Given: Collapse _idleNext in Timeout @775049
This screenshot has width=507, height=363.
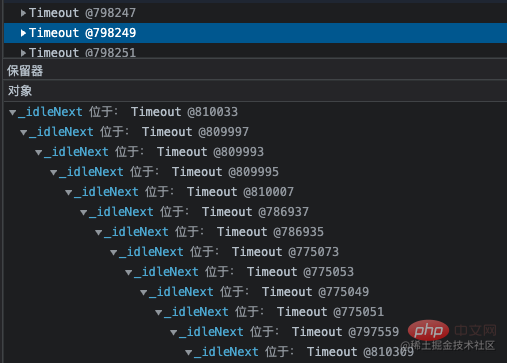Looking at the screenshot, I should point(144,292).
